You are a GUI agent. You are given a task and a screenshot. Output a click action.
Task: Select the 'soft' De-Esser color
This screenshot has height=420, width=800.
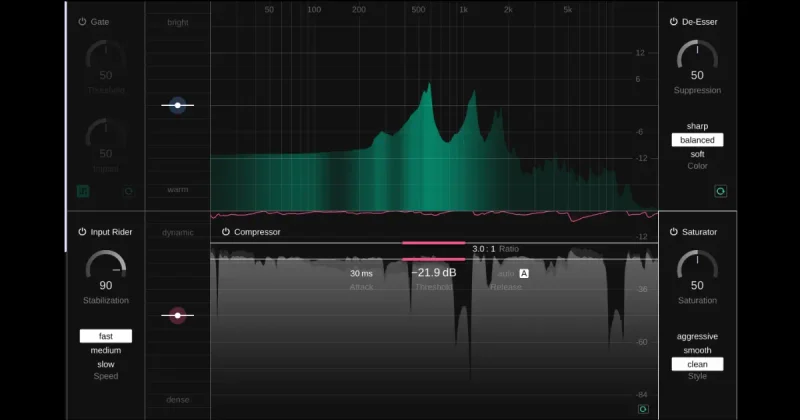(x=697, y=154)
